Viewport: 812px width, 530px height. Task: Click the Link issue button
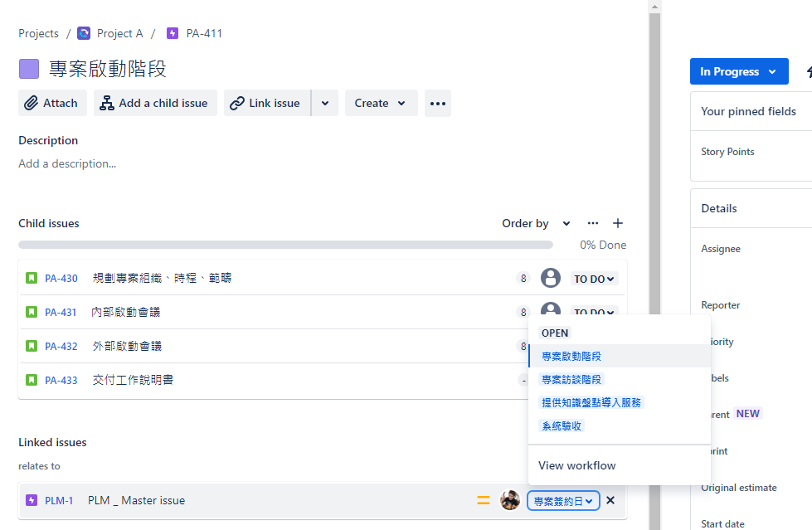tap(267, 103)
